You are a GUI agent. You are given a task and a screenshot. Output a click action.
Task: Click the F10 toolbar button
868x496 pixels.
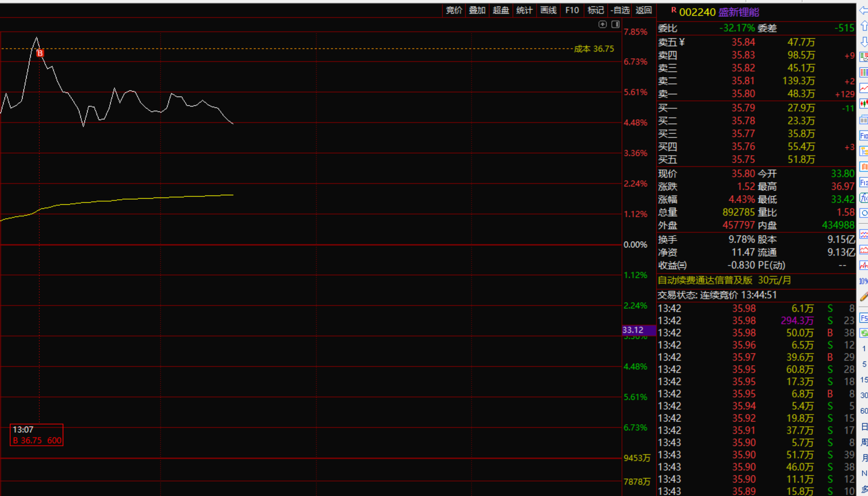pyautogui.click(x=572, y=10)
